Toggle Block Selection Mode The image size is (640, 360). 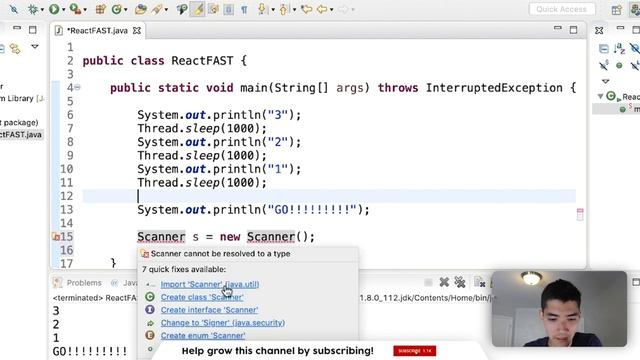pyautogui.click(x=229, y=9)
